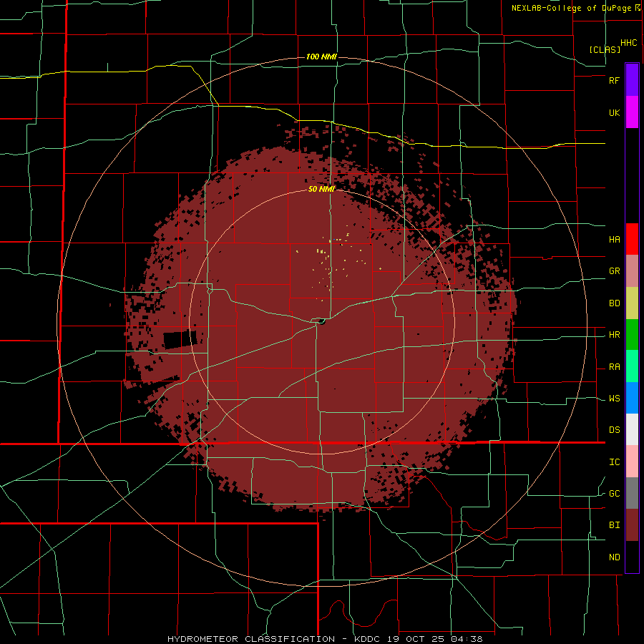Click the radar site marker at map center
Viewport: 644px width, 644px height.
321,321
